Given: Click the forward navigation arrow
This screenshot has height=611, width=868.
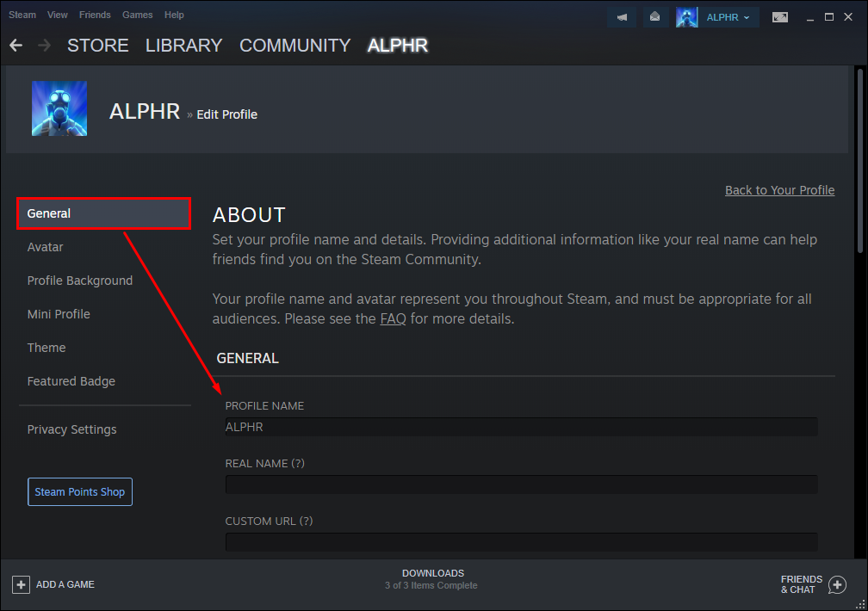Looking at the screenshot, I should (x=44, y=46).
